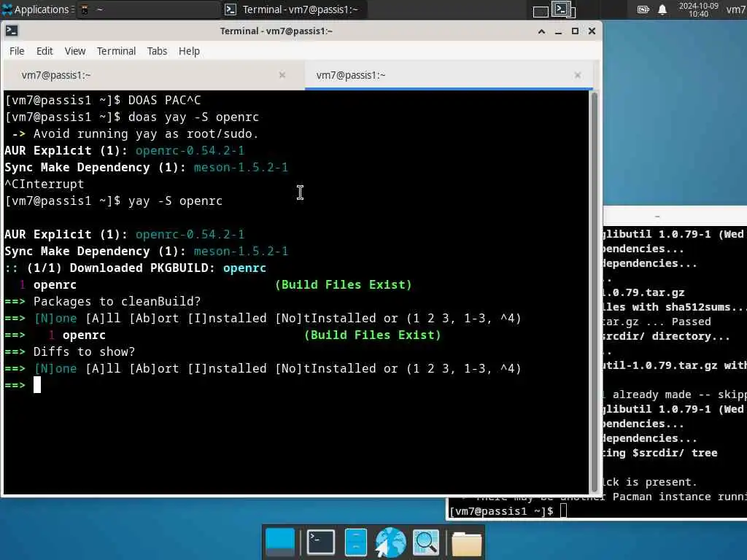Minimize the Terminal window
Image resolution: width=747 pixels, height=560 pixels.
pyautogui.click(x=558, y=31)
